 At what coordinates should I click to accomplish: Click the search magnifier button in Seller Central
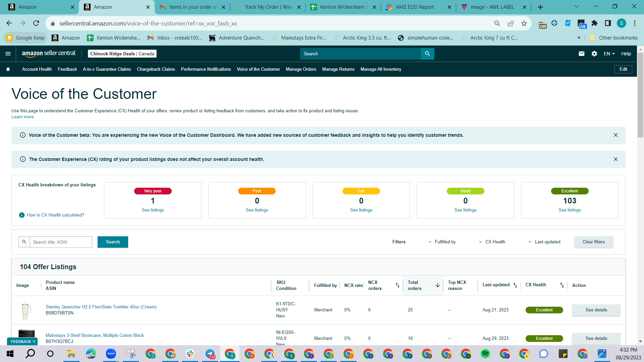point(427,54)
